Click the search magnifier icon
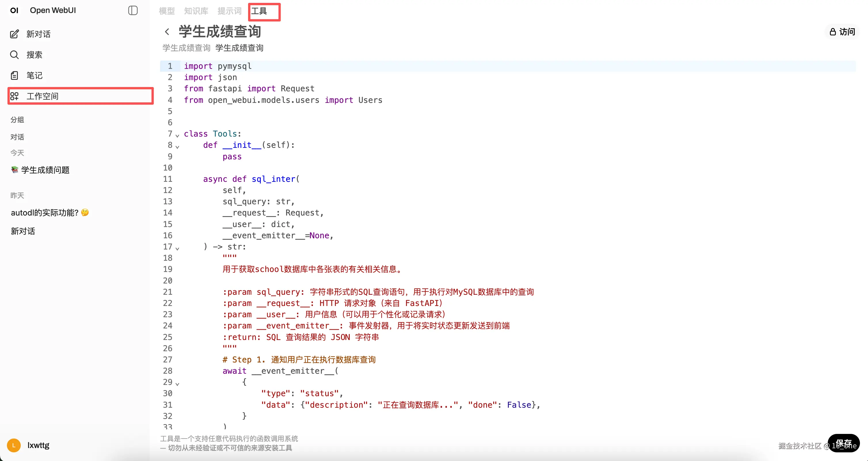 tap(14, 55)
